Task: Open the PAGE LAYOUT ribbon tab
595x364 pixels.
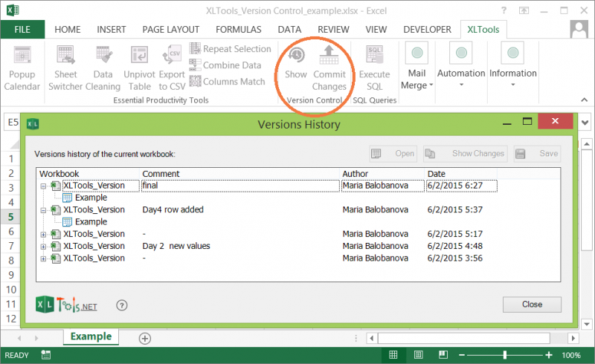Action: (170, 30)
